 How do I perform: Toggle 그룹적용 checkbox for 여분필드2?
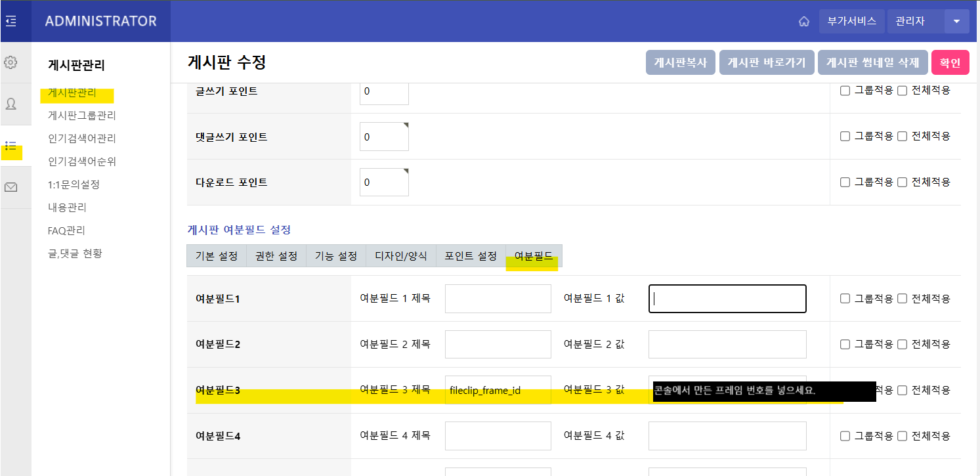(x=845, y=344)
